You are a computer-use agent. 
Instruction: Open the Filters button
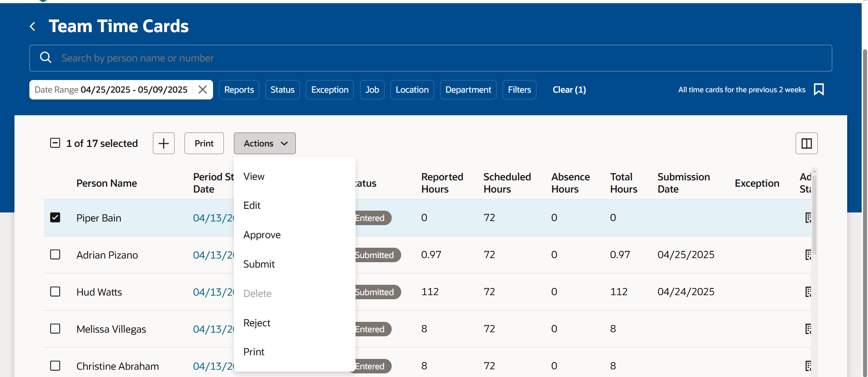[x=519, y=90]
